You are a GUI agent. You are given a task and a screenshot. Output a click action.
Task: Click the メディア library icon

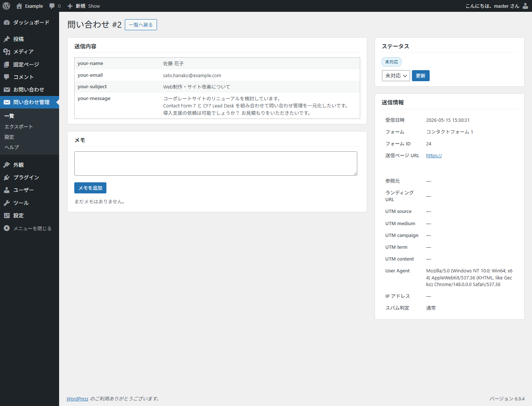7,52
